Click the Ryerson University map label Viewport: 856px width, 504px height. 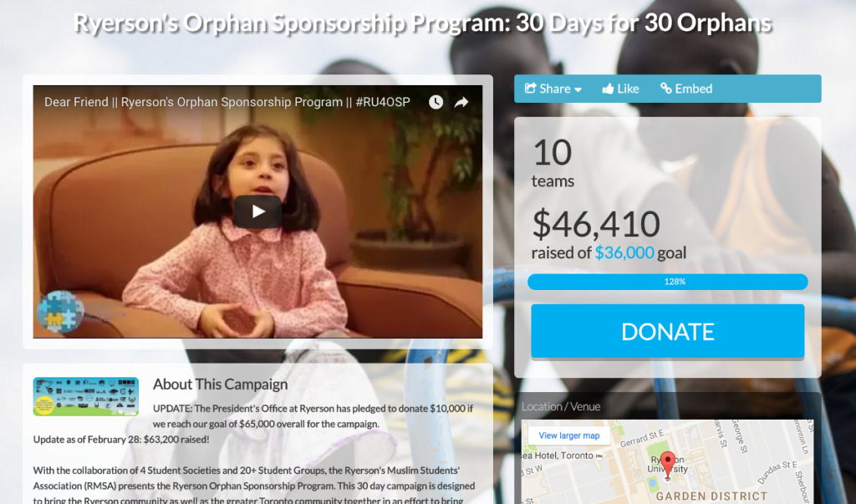coord(667,465)
